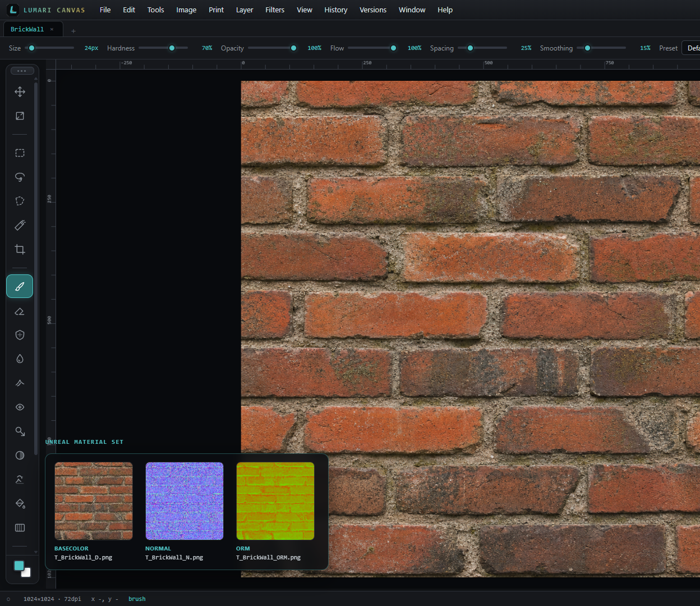Select the eye-with-plus Red Eye tool
This screenshot has height=606, width=700.
pos(20,407)
